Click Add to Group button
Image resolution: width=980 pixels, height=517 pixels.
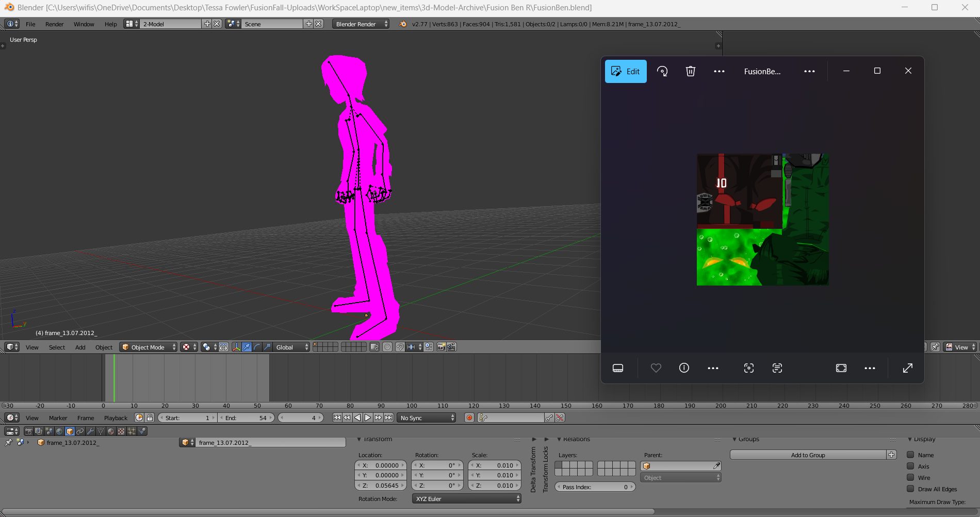pyautogui.click(x=808, y=455)
